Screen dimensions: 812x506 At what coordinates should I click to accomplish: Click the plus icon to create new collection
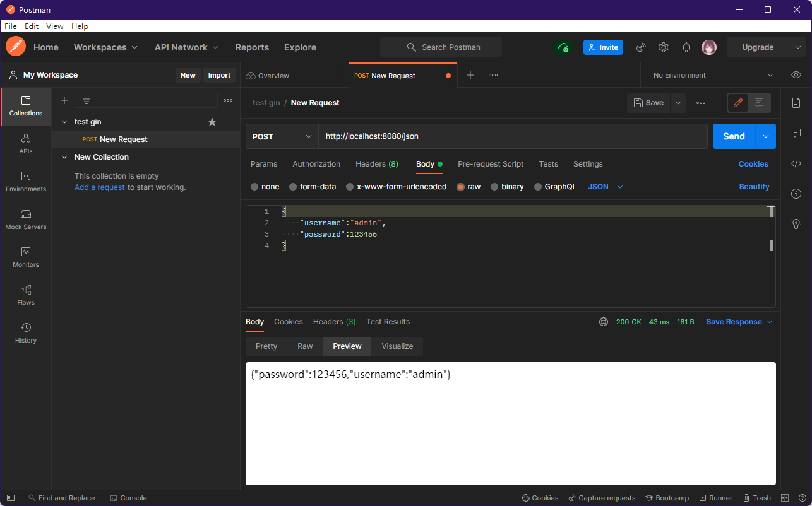click(x=64, y=100)
